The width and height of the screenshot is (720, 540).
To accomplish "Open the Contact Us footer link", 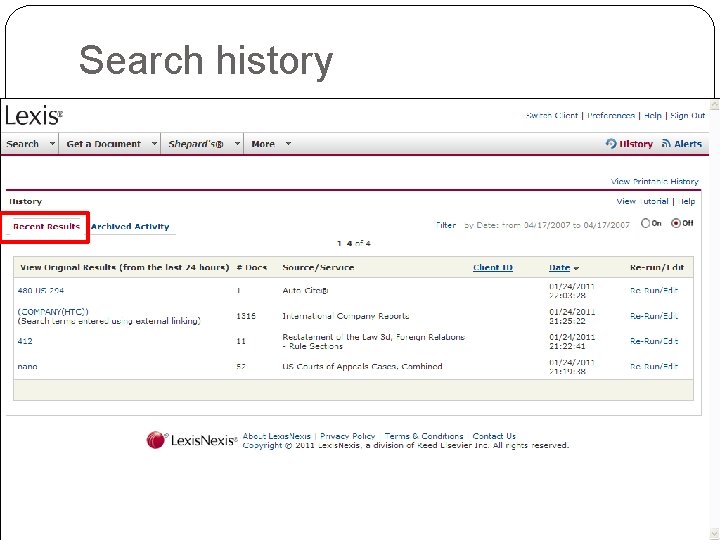I will coord(494,436).
